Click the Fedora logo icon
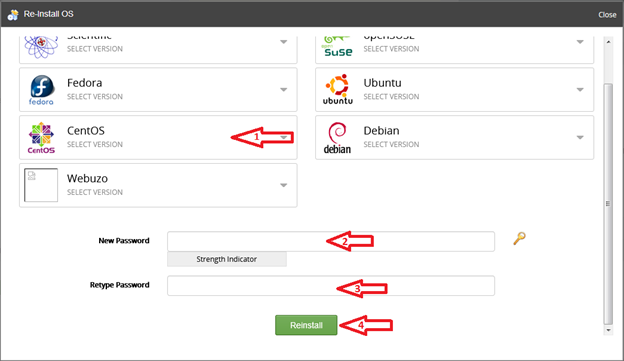The height and width of the screenshot is (361, 624). coord(41,90)
